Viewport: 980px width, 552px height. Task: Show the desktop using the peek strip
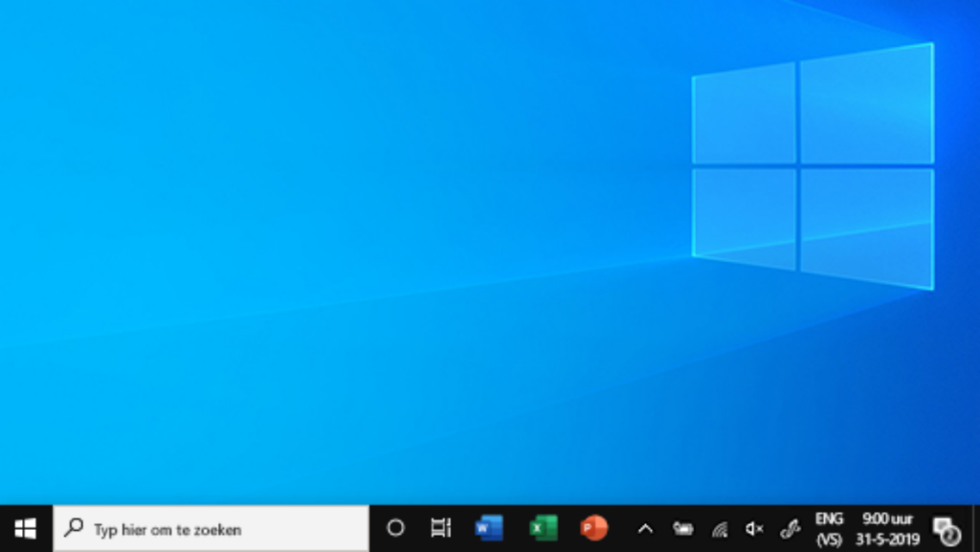pos(977,527)
